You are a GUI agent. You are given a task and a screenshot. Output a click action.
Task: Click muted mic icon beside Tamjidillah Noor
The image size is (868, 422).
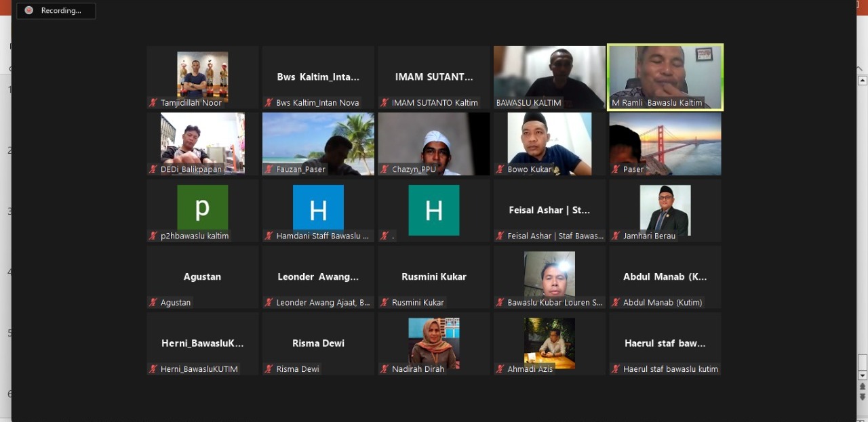tap(154, 103)
